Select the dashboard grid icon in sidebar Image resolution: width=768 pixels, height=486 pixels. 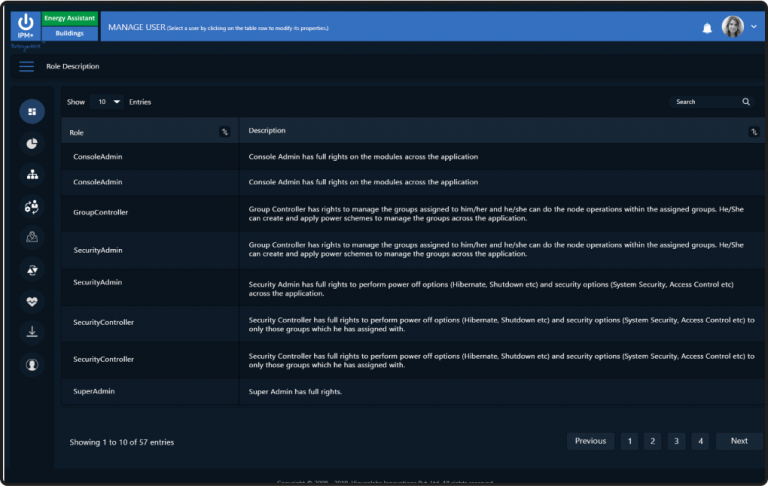tap(32, 112)
